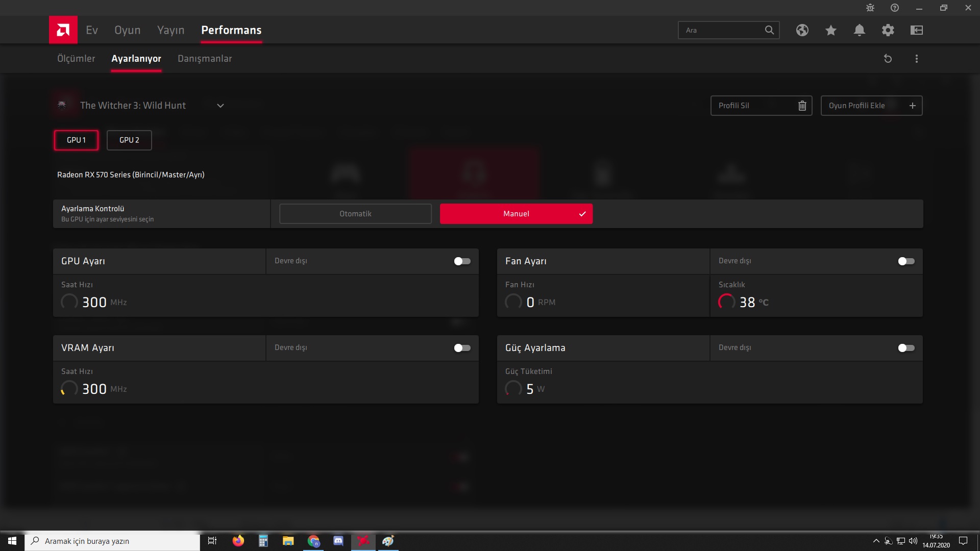Open the three-dot more options menu

(916, 59)
